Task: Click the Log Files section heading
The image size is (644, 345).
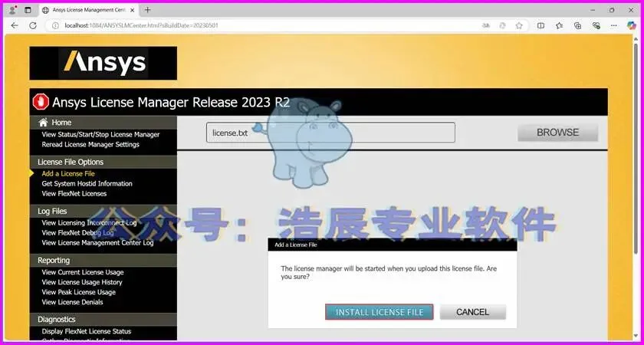Action: (52, 211)
